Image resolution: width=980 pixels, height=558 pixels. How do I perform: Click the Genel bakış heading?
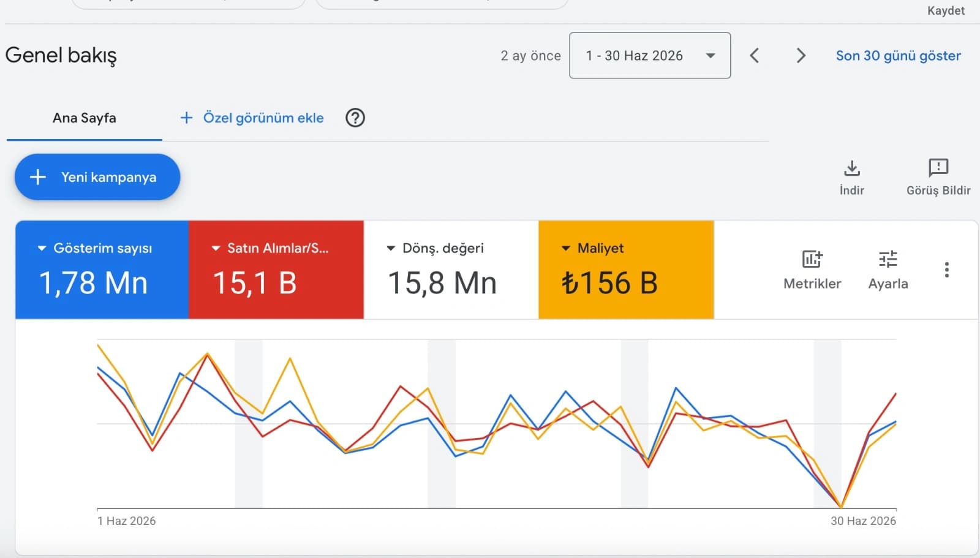(x=61, y=55)
